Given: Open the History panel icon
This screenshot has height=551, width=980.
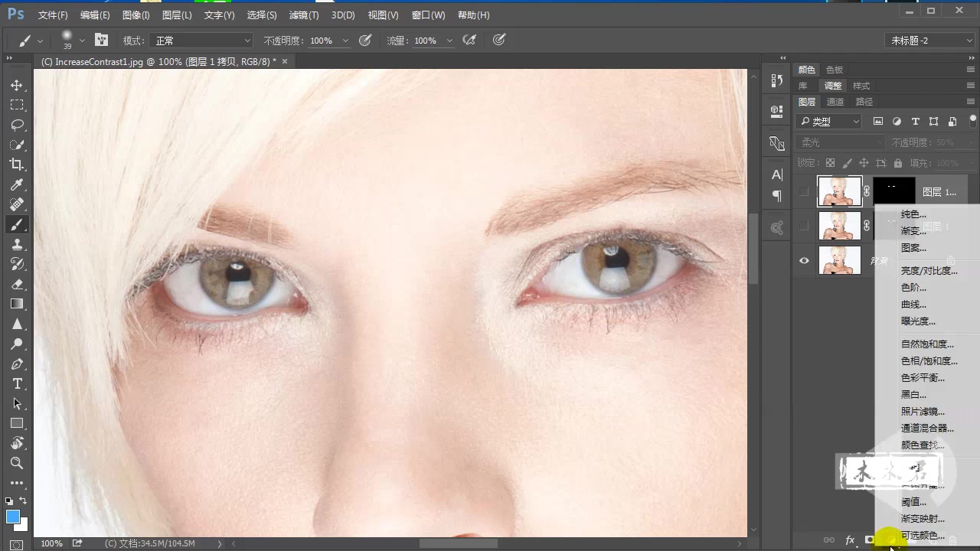Looking at the screenshot, I should [x=777, y=80].
